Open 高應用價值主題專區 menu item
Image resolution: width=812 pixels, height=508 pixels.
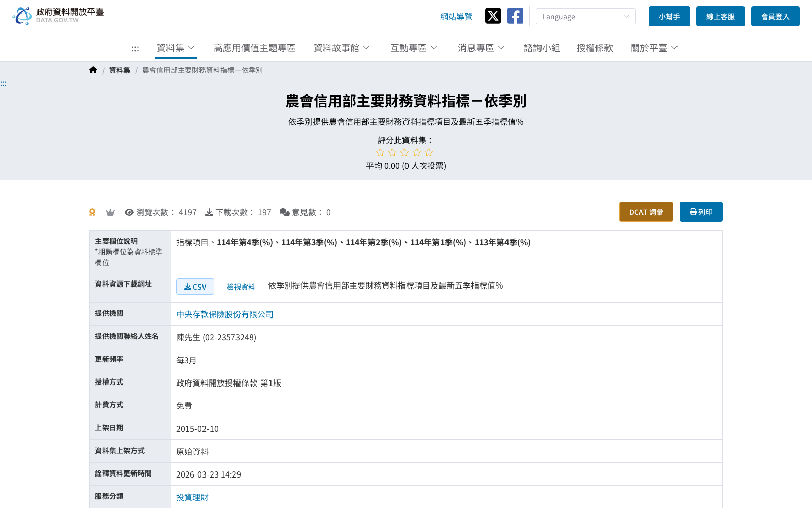coord(255,48)
